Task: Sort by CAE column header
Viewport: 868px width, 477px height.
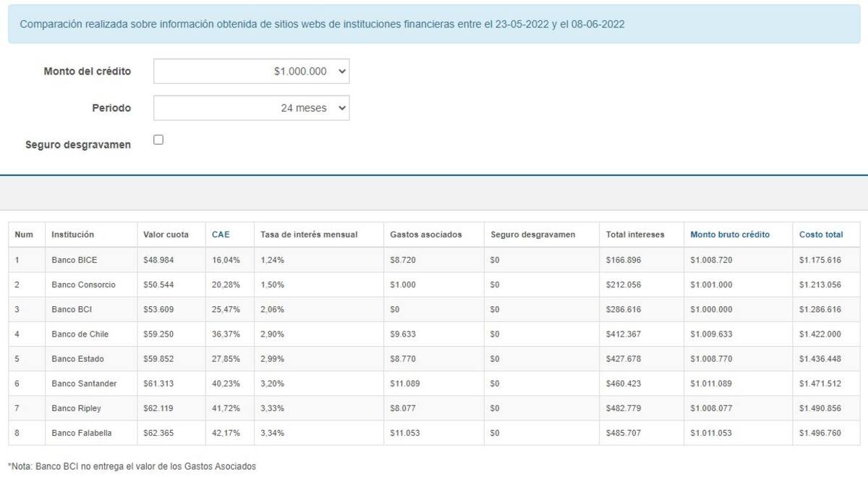Action: click(220, 235)
